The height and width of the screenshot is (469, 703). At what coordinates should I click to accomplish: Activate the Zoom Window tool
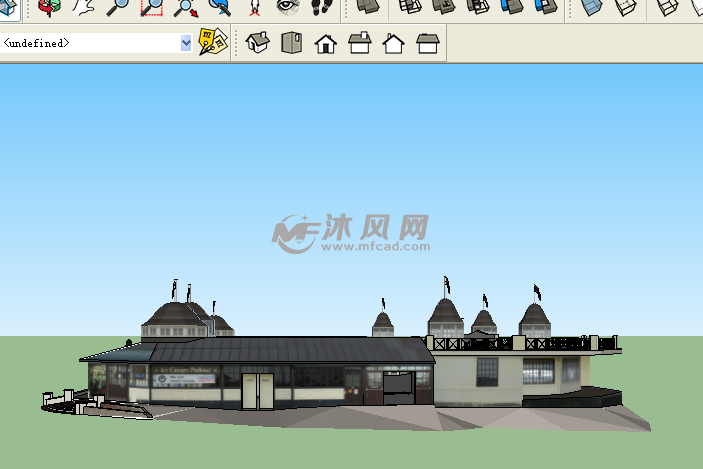[152, 8]
